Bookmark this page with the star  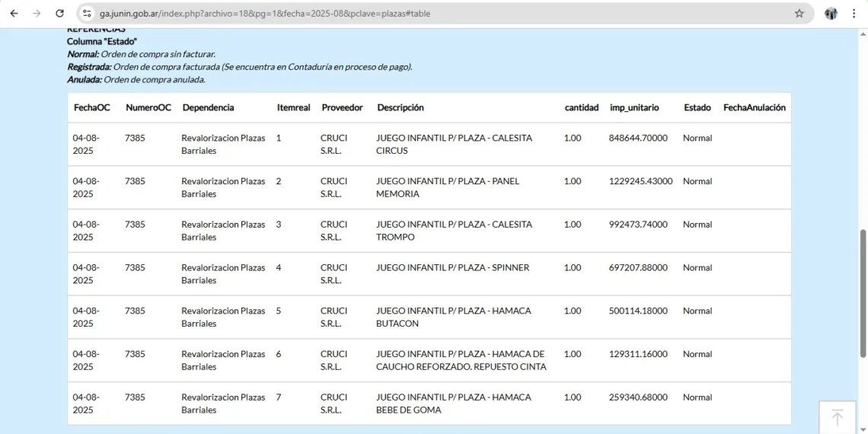[799, 13]
